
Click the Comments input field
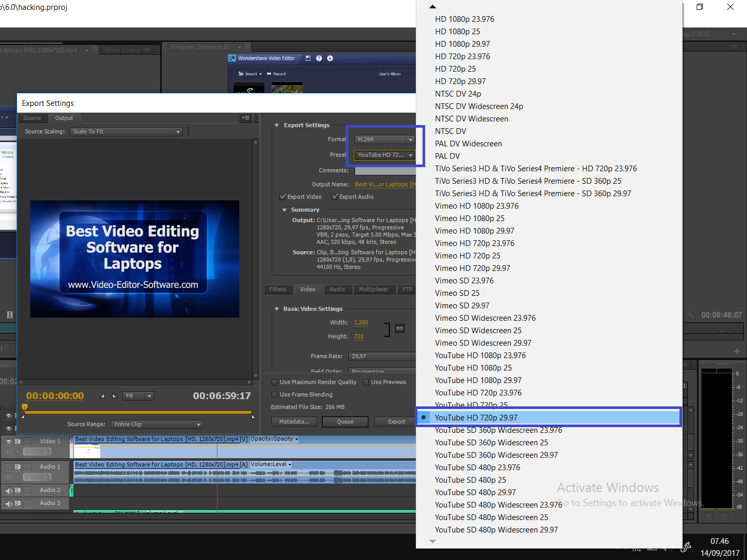click(386, 171)
